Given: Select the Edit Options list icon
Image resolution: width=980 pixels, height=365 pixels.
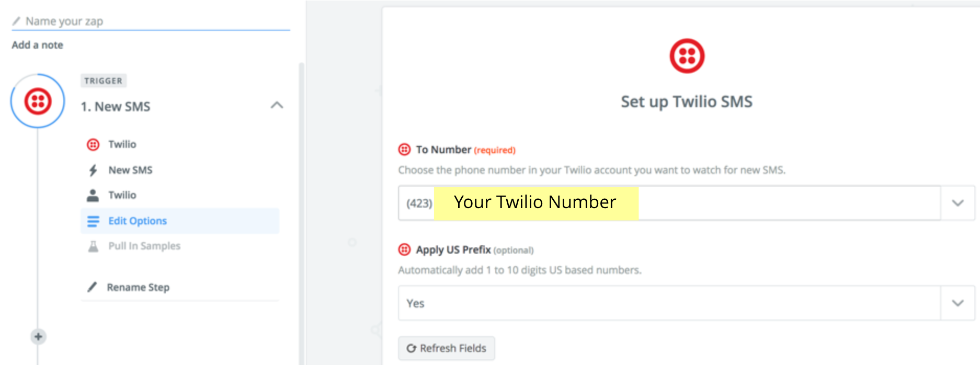Looking at the screenshot, I should tap(93, 221).
